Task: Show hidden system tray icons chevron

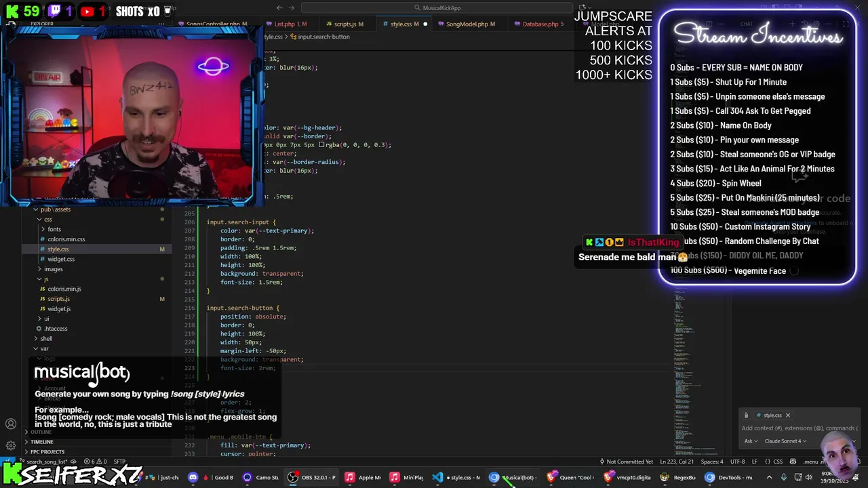Action: tap(769, 477)
